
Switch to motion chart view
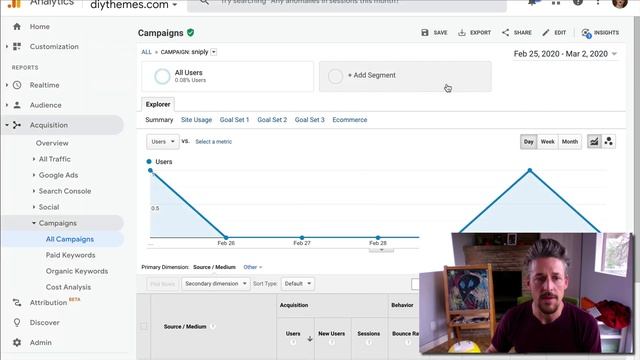[609, 142]
